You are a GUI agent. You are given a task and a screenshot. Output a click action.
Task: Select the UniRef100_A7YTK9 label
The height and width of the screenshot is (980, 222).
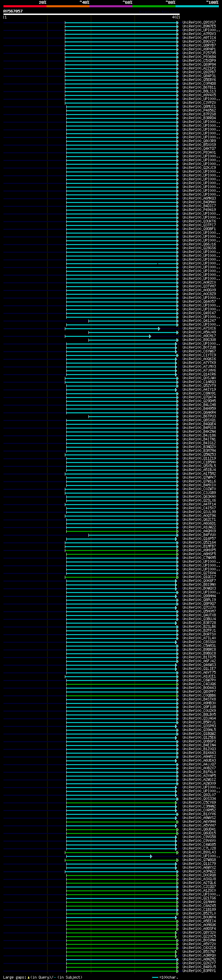pos(199,363)
